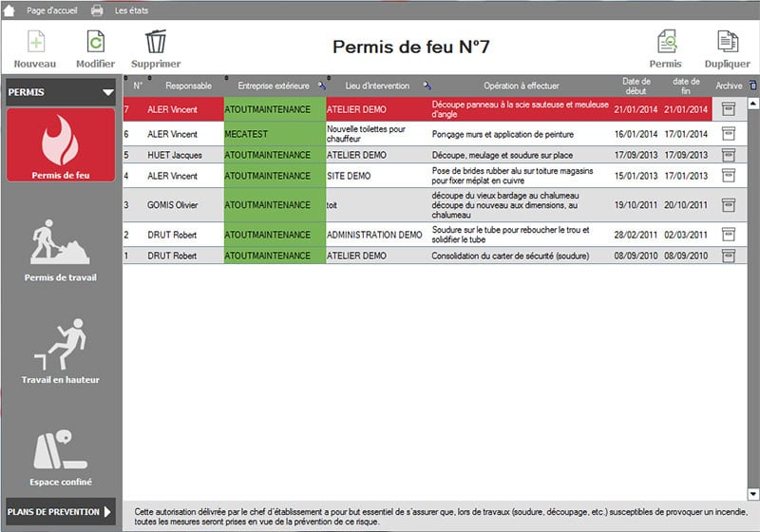Image resolution: width=760 pixels, height=532 pixels.
Task: Select 'Découpe panneau à la scie sauteuse' cell
Action: coord(520,109)
